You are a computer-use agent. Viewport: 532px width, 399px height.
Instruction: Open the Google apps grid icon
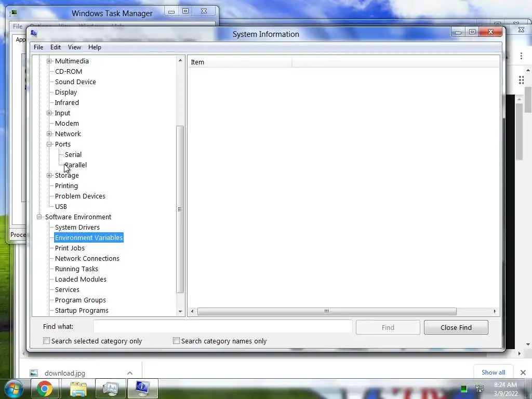pos(521,80)
